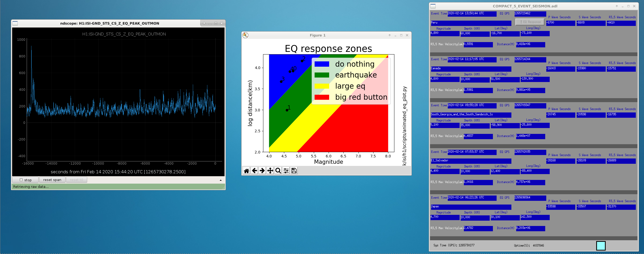
Task: Open COMPACT_5_EVENT_SEISMON window menu icon
Action: 433,6
